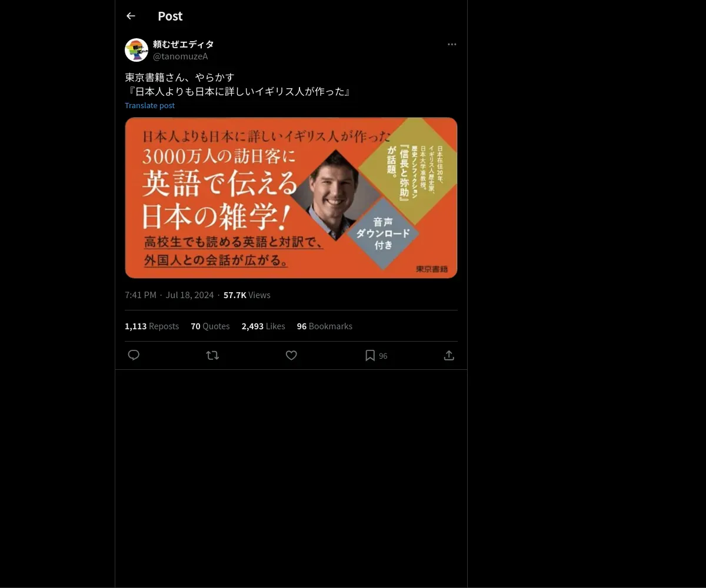
Task: Open the 96 Bookmarks stat
Action: [324, 326]
